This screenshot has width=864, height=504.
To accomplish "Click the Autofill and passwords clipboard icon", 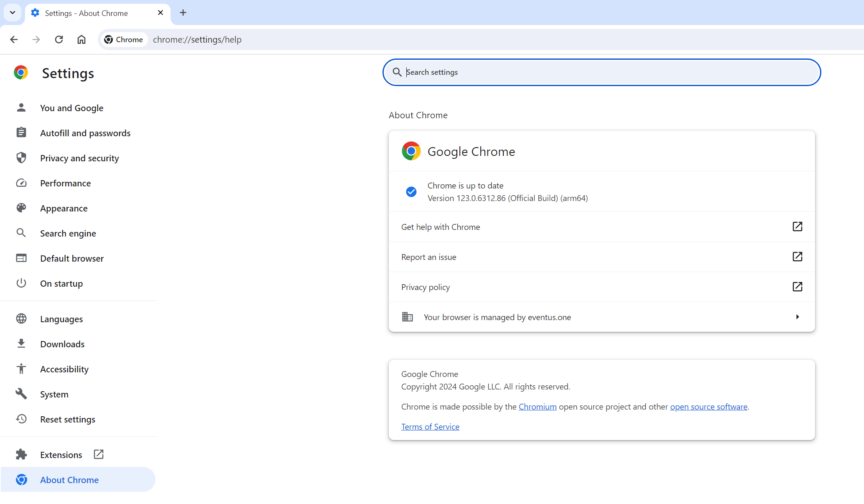I will coord(21,132).
